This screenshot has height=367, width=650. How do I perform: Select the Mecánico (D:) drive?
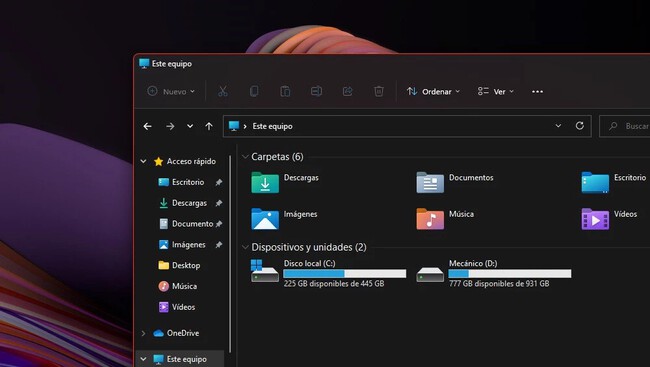click(493, 273)
